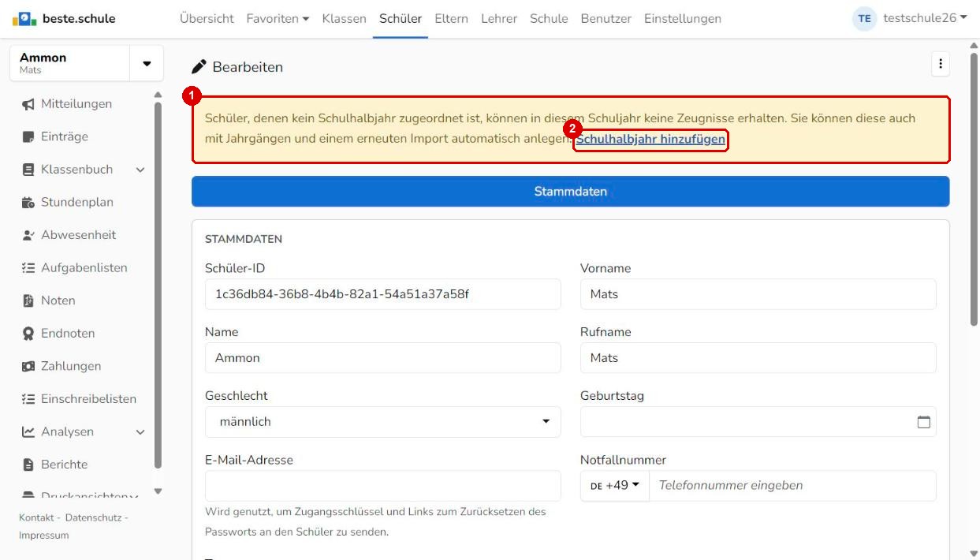The image size is (980, 560).
Task: Click the Telefonnummer eingeben input
Action: tap(792, 486)
